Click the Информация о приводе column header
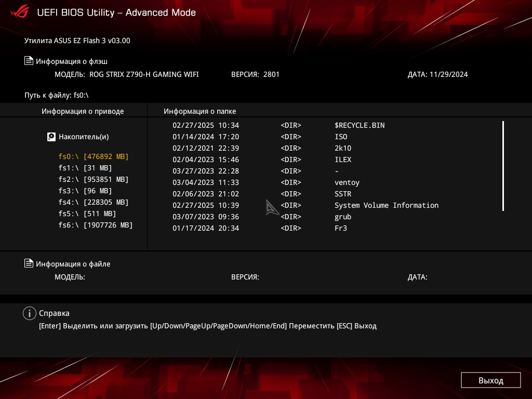This screenshot has width=532, height=399. (x=83, y=111)
